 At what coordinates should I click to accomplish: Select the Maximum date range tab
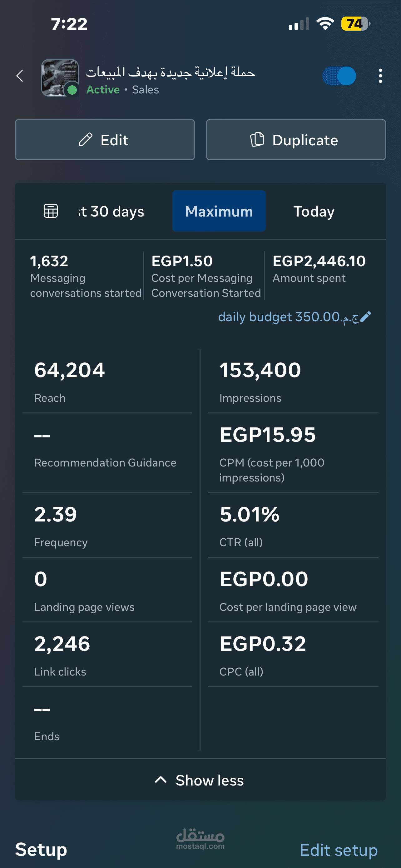click(x=219, y=211)
